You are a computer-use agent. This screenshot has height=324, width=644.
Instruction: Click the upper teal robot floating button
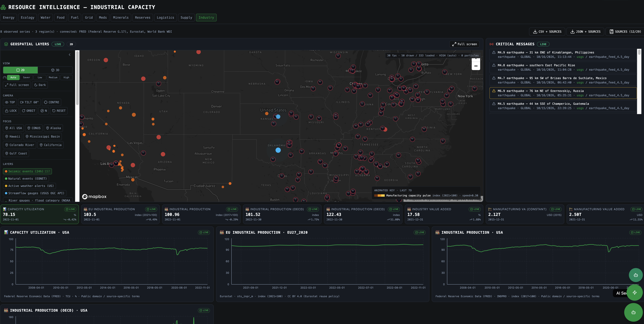[x=636, y=275]
